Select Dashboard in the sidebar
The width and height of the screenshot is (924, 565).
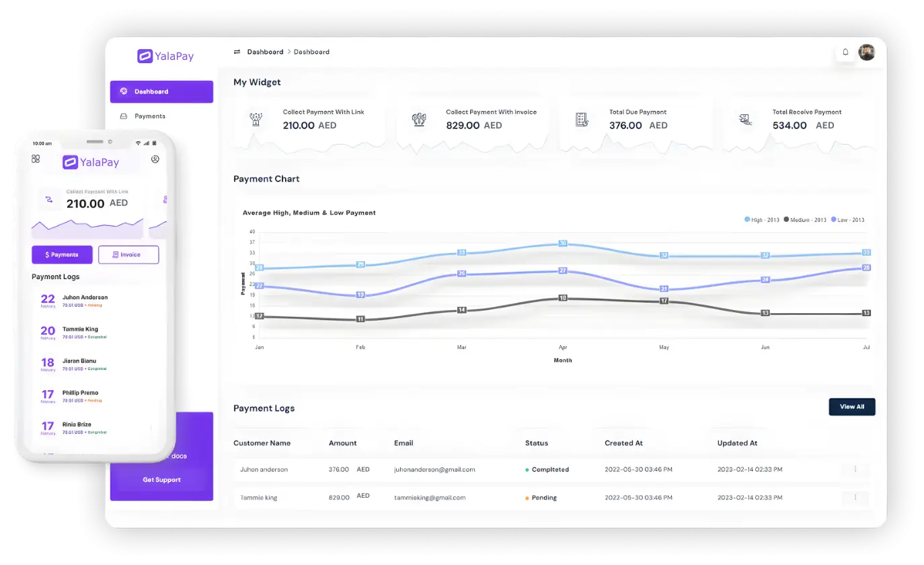[x=161, y=91]
